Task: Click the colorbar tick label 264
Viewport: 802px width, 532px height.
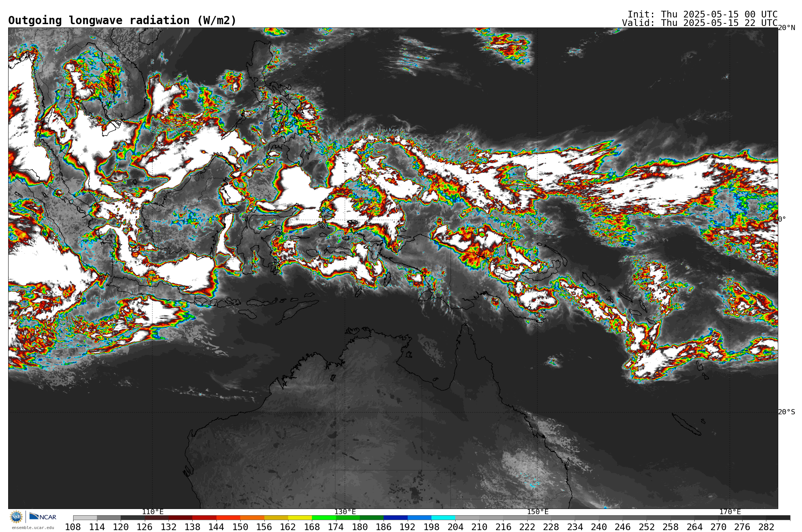Action: 694,527
